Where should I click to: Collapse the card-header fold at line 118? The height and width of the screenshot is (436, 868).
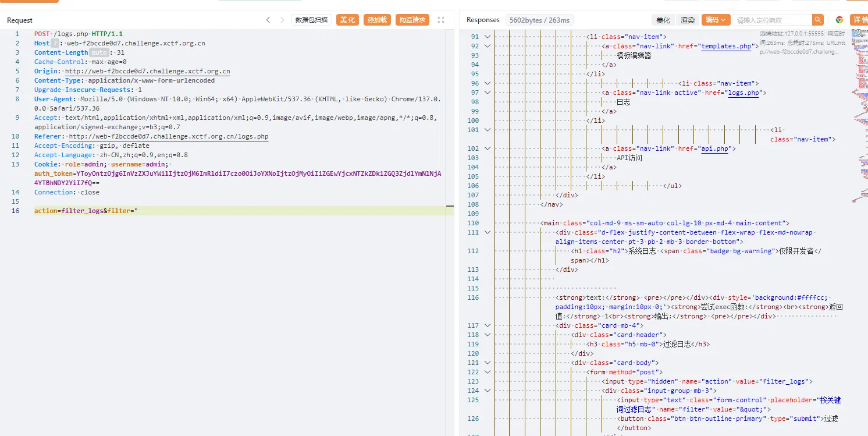pos(488,335)
